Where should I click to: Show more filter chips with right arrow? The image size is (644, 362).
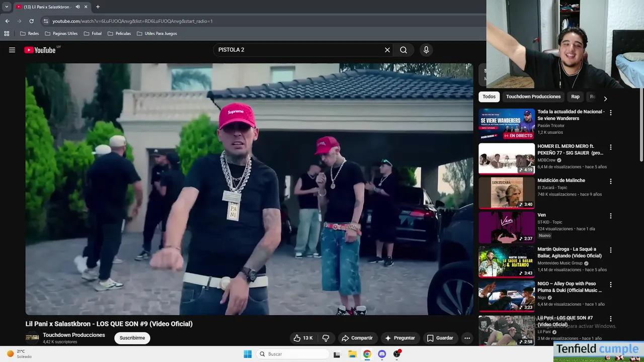tap(605, 99)
